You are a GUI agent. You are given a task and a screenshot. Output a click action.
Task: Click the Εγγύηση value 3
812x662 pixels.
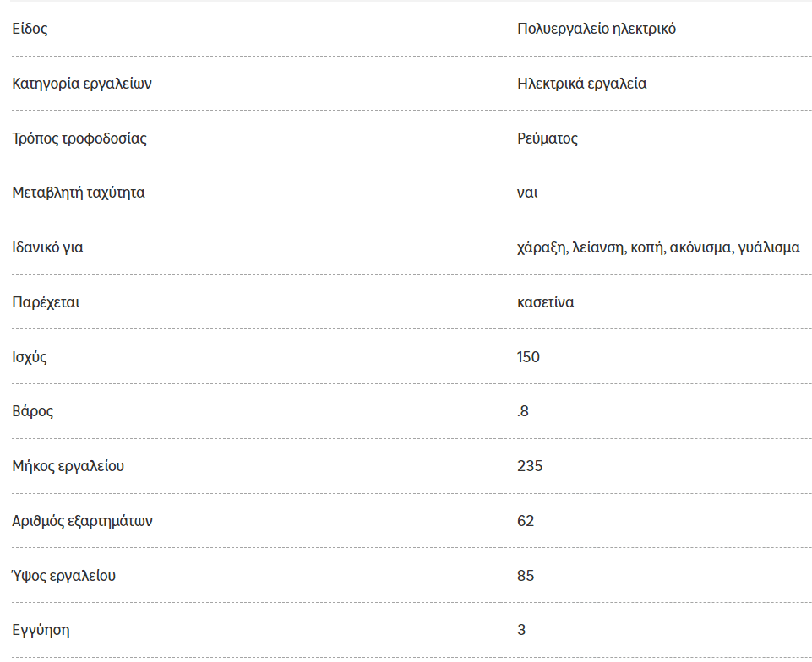[x=521, y=630]
